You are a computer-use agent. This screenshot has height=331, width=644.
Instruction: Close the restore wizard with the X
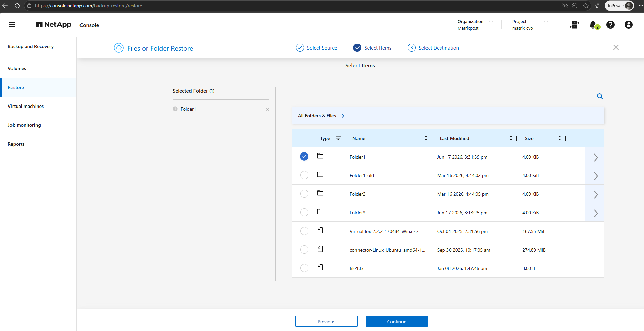click(616, 47)
